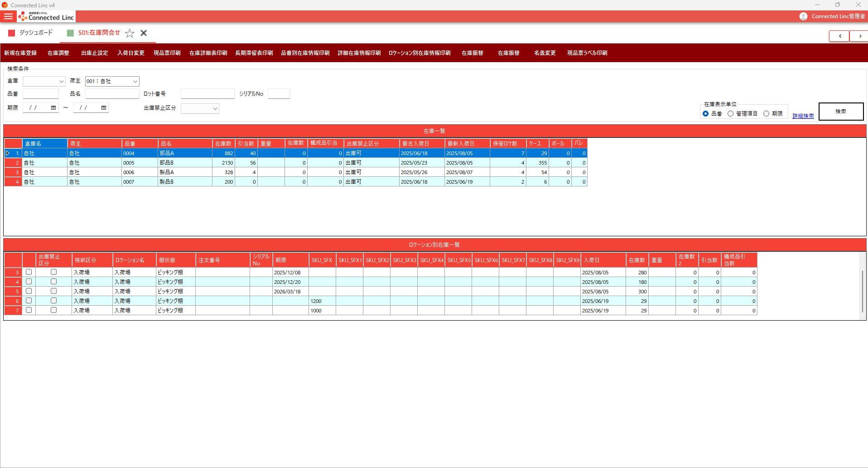Click the 詳細検索 link
The image size is (868, 468).
[803, 116]
